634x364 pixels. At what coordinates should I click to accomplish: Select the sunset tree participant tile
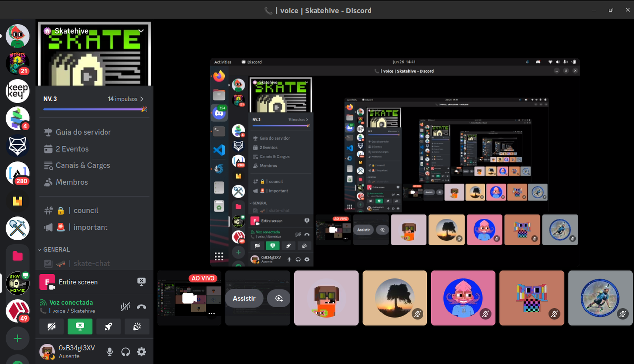coord(395,298)
